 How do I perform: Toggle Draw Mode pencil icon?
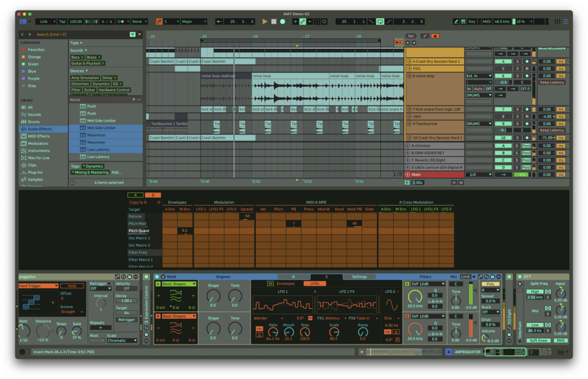(x=456, y=22)
